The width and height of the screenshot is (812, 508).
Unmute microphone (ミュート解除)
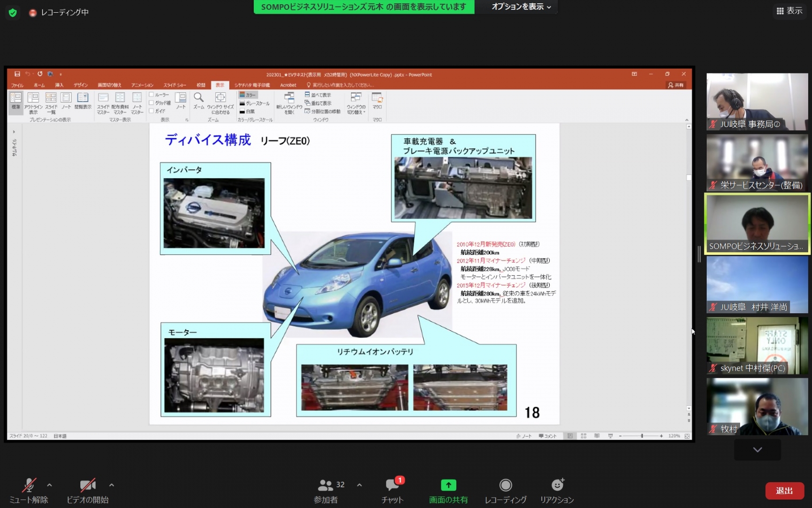(29, 491)
